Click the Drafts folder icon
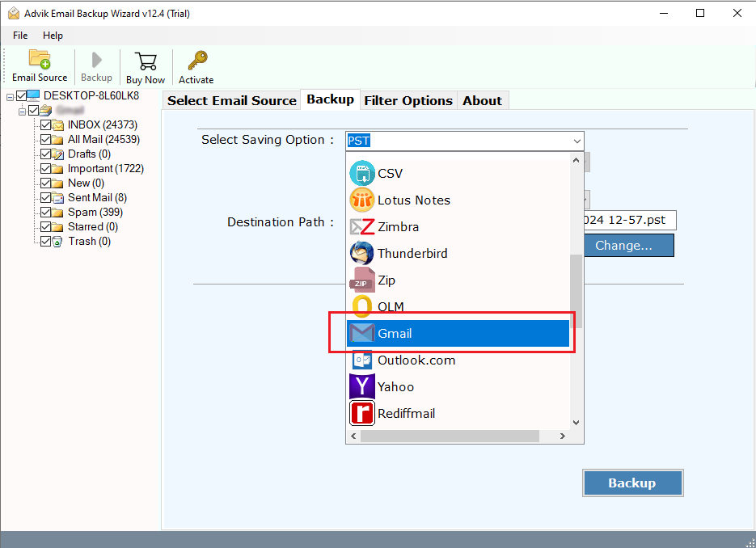This screenshot has height=548, width=756. click(58, 154)
